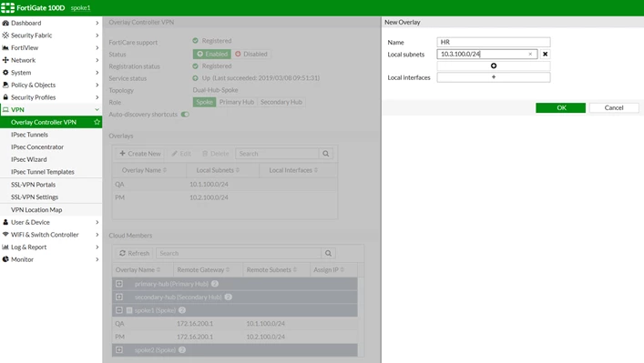Click the Policy & Objects icon
The width and height of the screenshot is (644, 363).
point(5,85)
